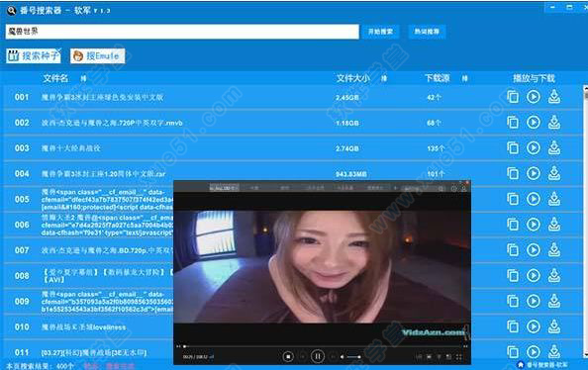
Task: Click the download icon in row 011
Action: coord(554,351)
